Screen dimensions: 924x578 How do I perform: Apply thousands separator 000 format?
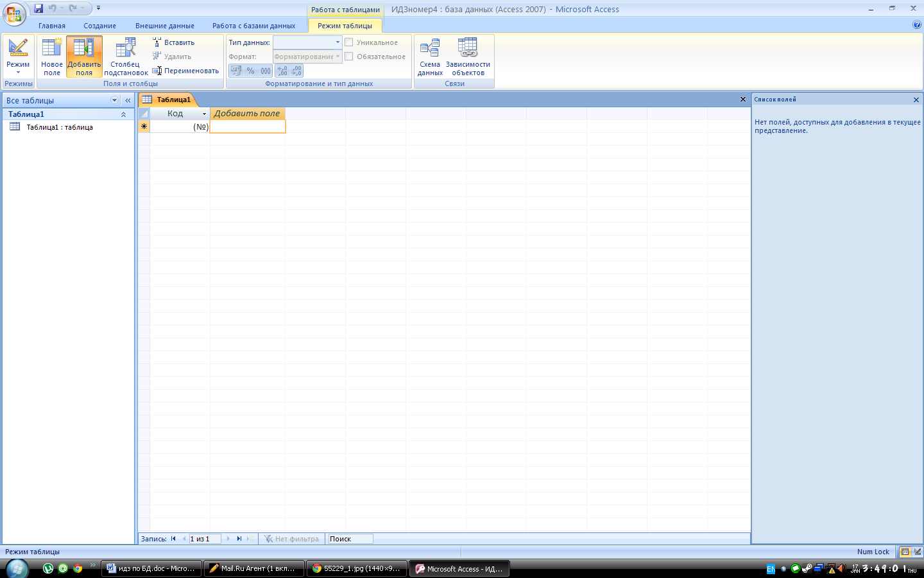tap(266, 71)
